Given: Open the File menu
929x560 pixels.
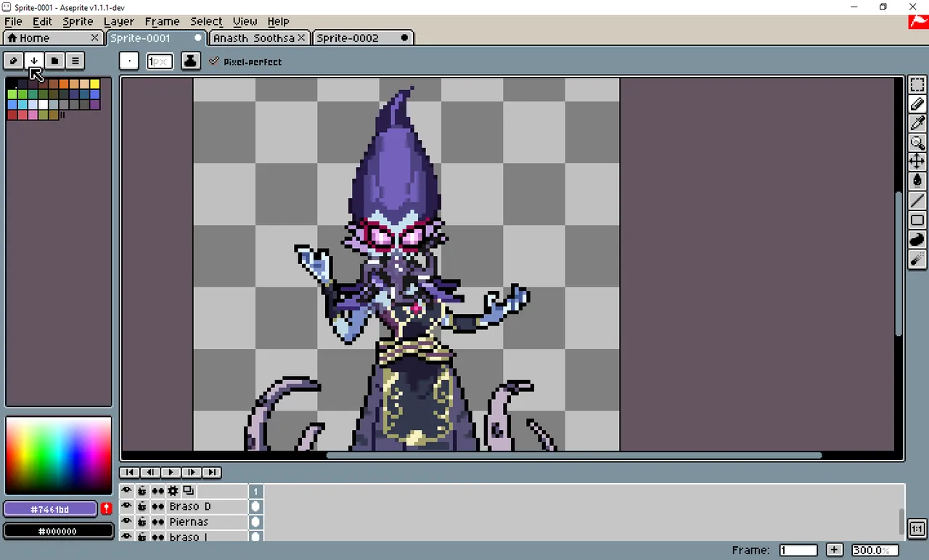Looking at the screenshot, I should [13, 22].
